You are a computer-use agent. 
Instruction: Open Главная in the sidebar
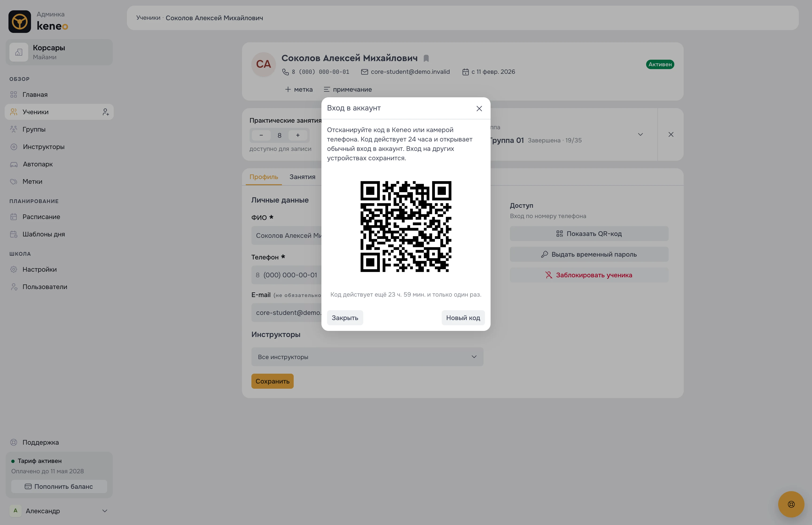point(59,94)
